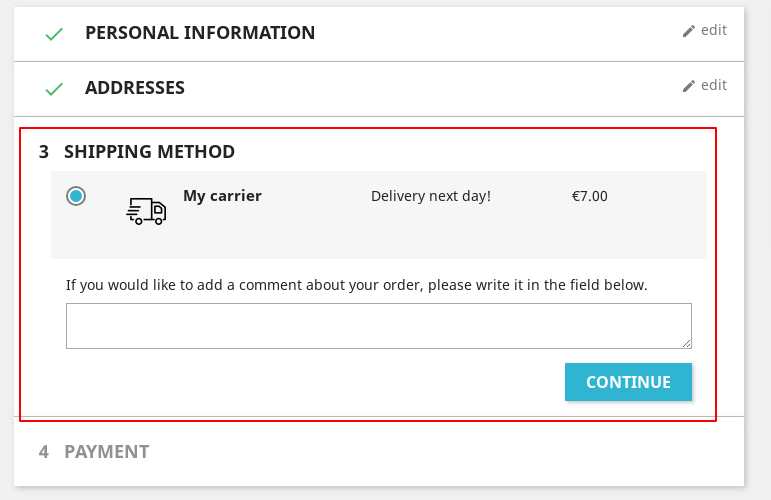This screenshot has width=771, height=500.
Task: Expand the Addresses section header
Action: (135, 88)
